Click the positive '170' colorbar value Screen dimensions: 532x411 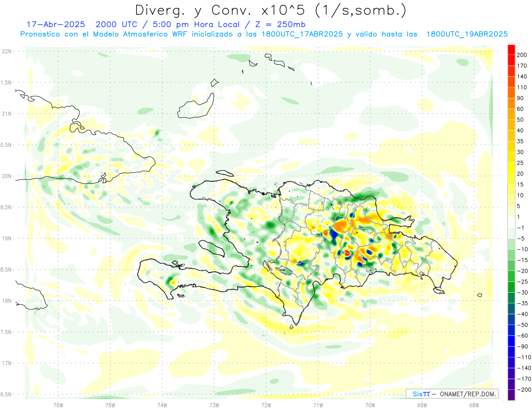pos(522,66)
